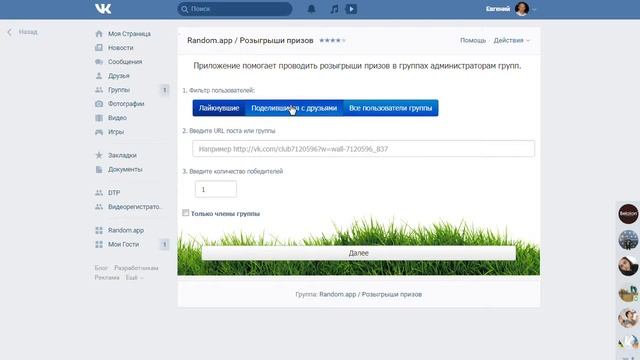Go back with Назад link

tap(28, 32)
